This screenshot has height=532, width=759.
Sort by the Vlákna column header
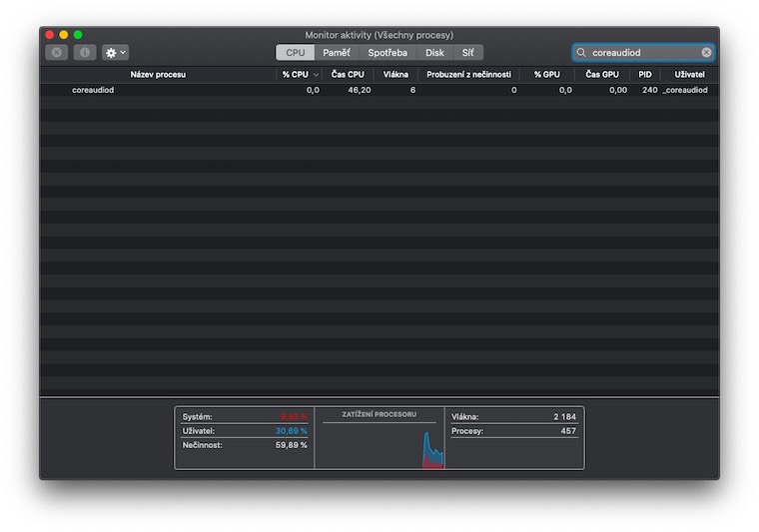click(x=395, y=75)
